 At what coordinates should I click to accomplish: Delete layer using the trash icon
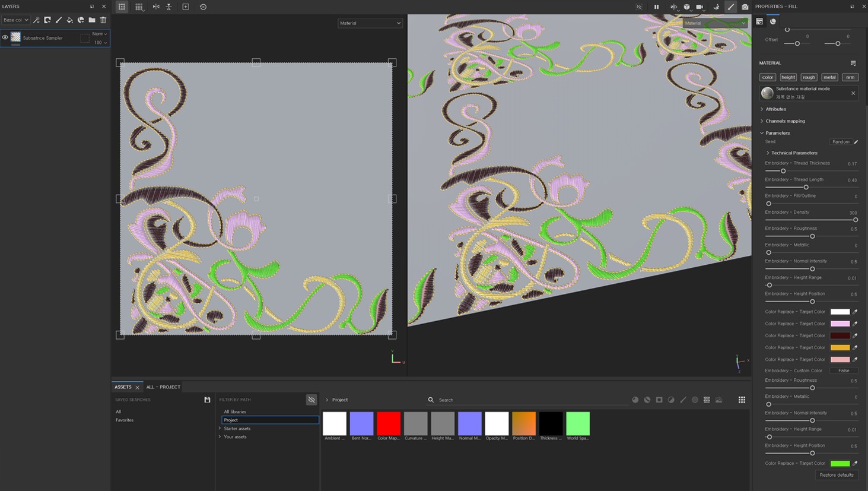pos(103,20)
